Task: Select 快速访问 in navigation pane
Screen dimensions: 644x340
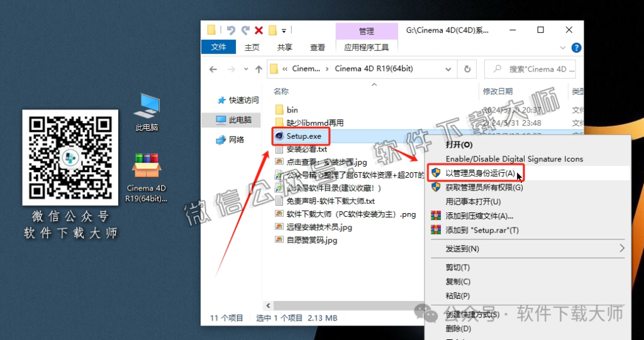Action: click(x=238, y=100)
